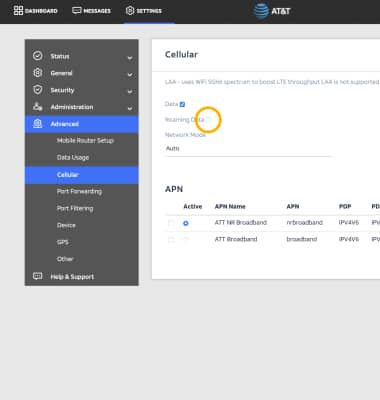
Task: Open the Messages tab
Action: tap(91, 11)
